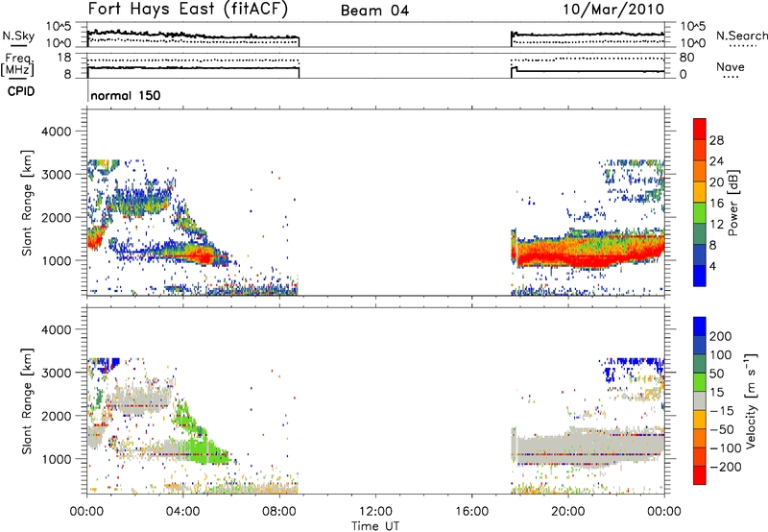The height and width of the screenshot is (532, 768).
Task: Click the "3000" tick on the velocity panel
Action: pos(57,373)
